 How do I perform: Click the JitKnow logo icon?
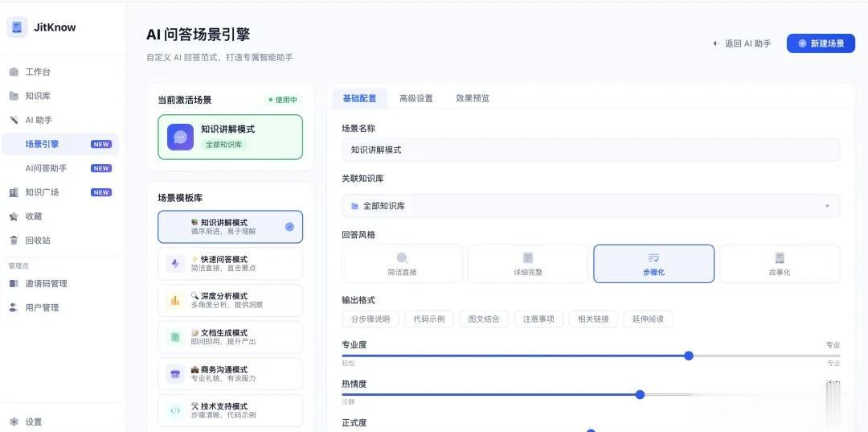pos(17,27)
